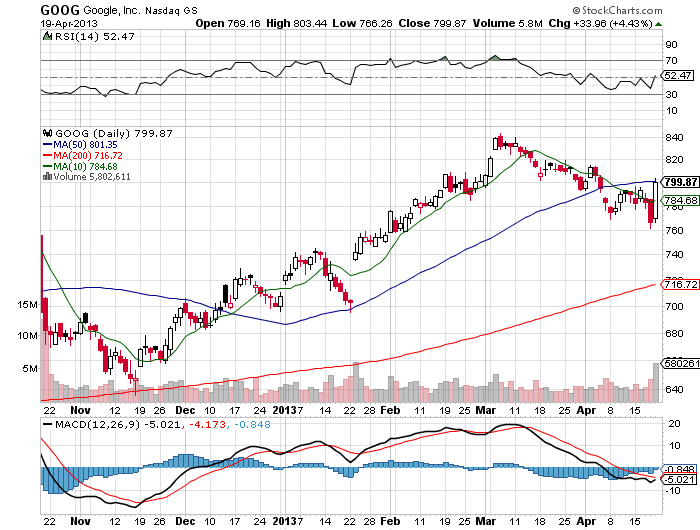Click the 'Google, Inc. Nasdaq GS' company name
The width and height of the screenshot is (700, 530).
coord(140,10)
